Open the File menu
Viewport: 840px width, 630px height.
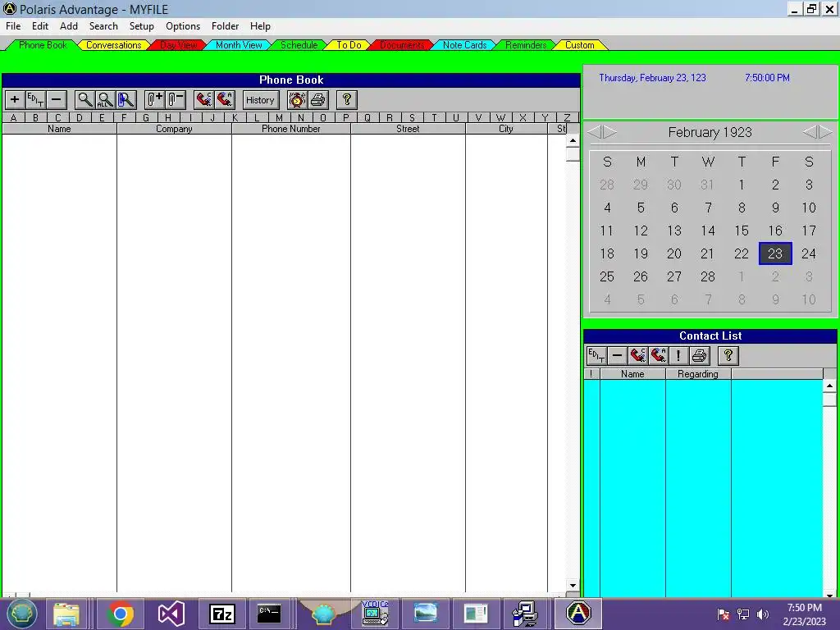coord(13,26)
